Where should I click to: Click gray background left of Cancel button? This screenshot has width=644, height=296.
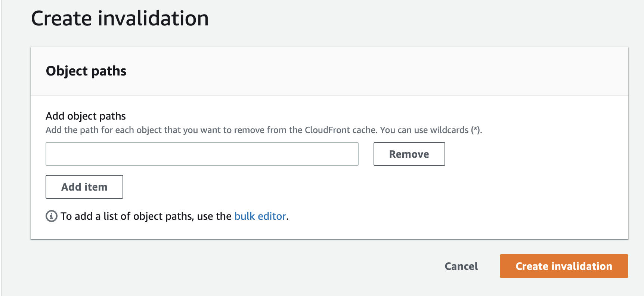261,266
